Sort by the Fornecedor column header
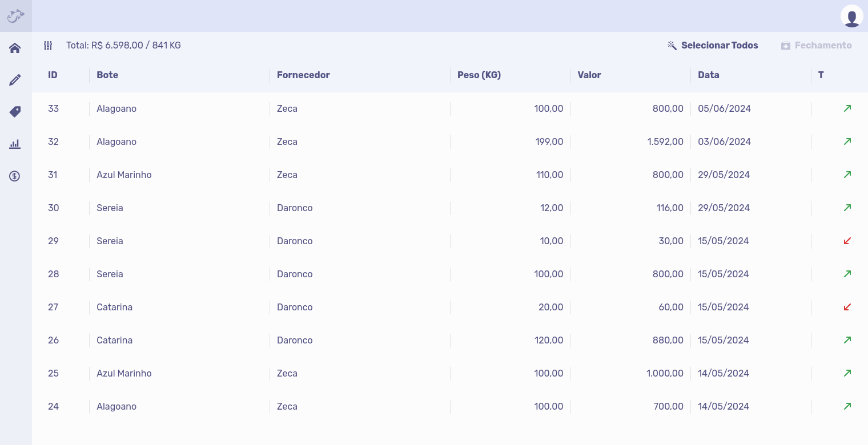Image resolution: width=868 pixels, height=445 pixels. coord(303,75)
